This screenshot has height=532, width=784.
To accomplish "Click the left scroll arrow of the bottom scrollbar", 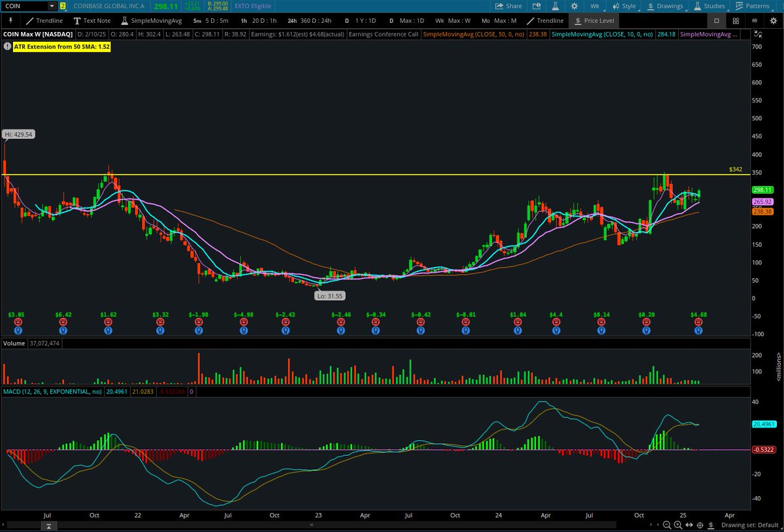I will (3, 525).
